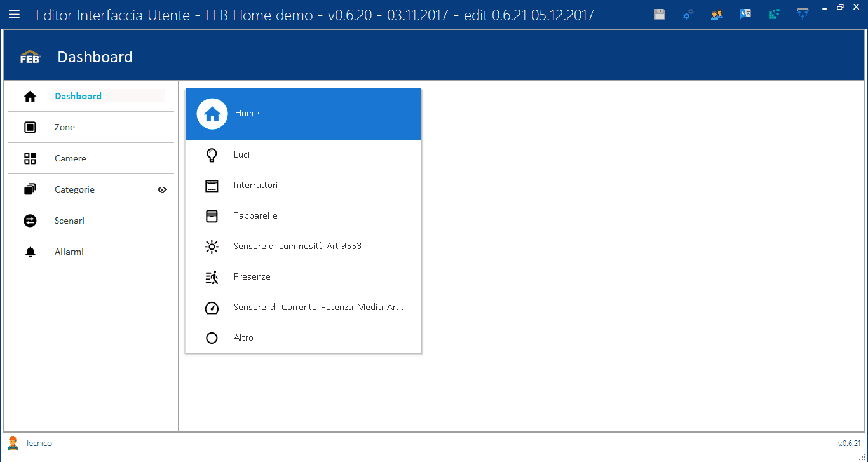Click the window resize grip corner
868x462 pixels.
click(862, 456)
